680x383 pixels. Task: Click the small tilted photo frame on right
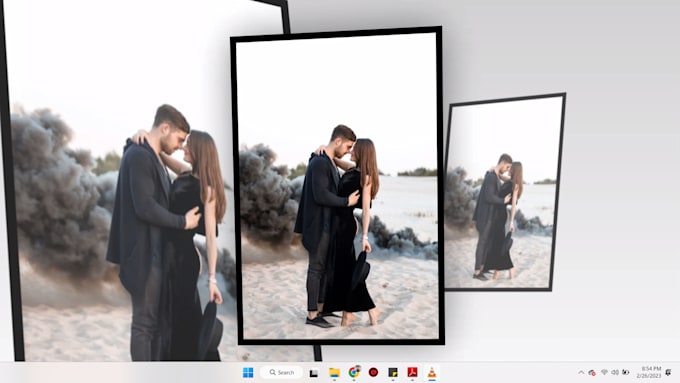tap(505, 191)
